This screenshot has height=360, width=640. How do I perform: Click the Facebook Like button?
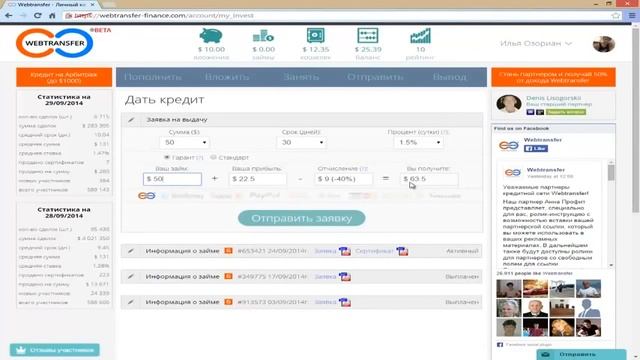pos(536,149)
